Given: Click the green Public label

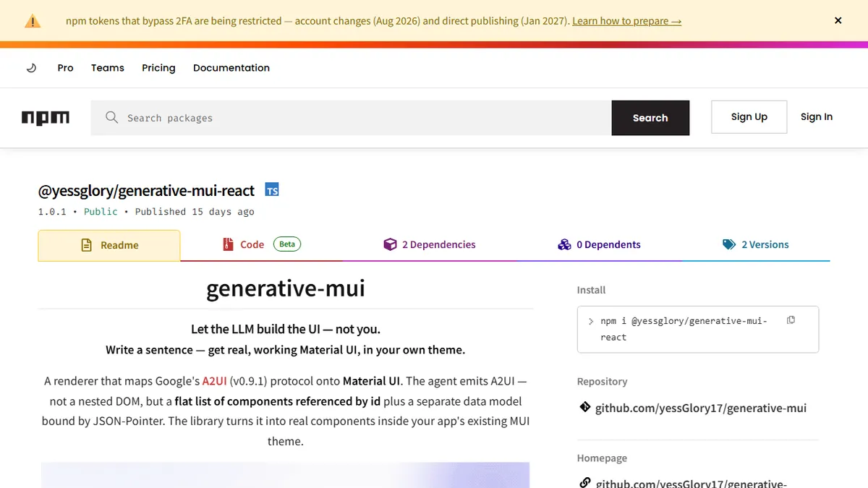Looking at the screenshot, I should 101,212.
